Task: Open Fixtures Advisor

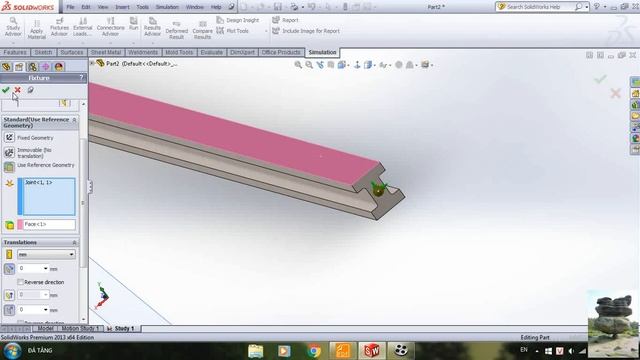Action: 59,27
